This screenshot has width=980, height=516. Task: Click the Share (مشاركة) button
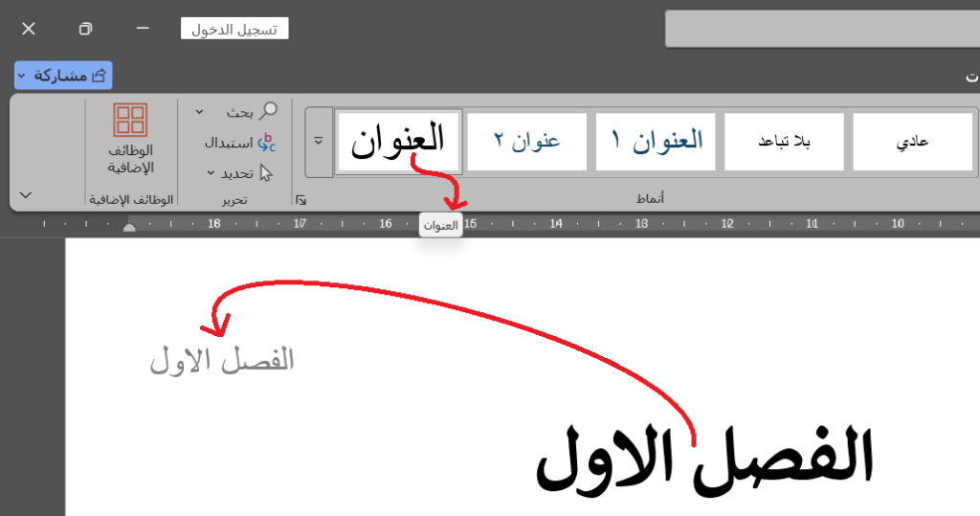click(63, 75)
